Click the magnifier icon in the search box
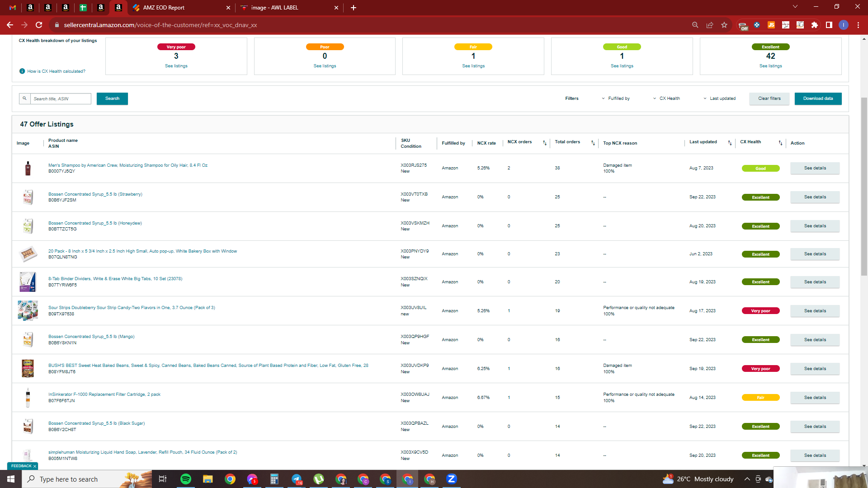The height and width of the screenshot is (488, 868). point(25,99)
